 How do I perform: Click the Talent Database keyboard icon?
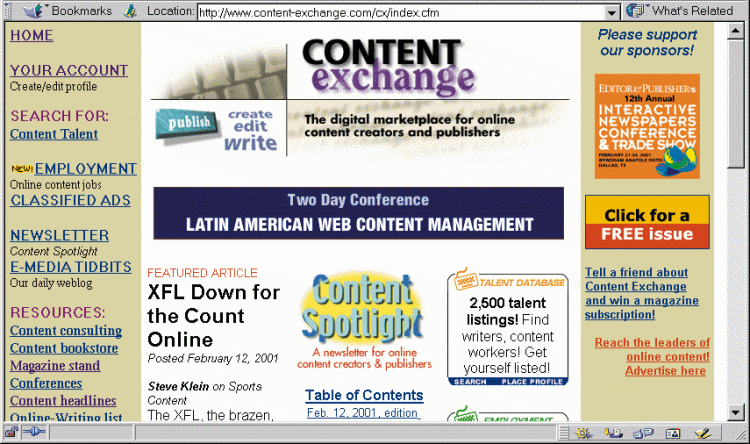(x=466, y=279)
